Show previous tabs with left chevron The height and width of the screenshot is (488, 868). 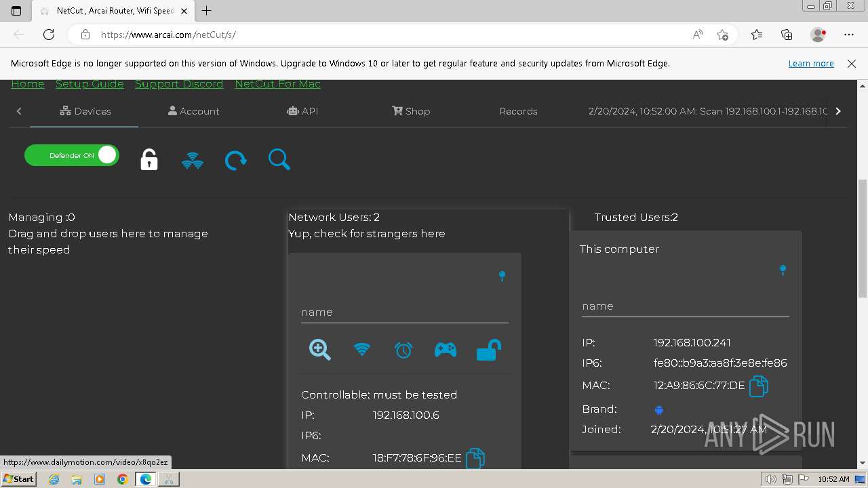tap(19, 111)
